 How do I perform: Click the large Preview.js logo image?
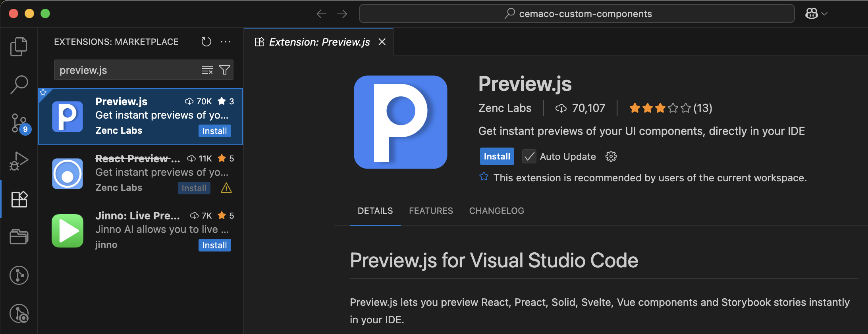click(x=401, y=122)
